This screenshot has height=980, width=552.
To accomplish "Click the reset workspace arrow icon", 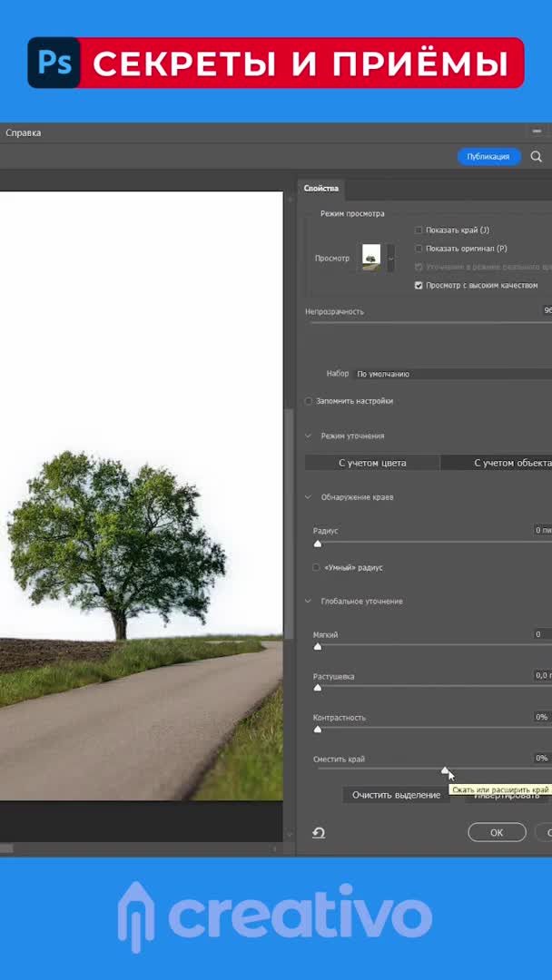I will pyautogui.click(x=319, y=833).
